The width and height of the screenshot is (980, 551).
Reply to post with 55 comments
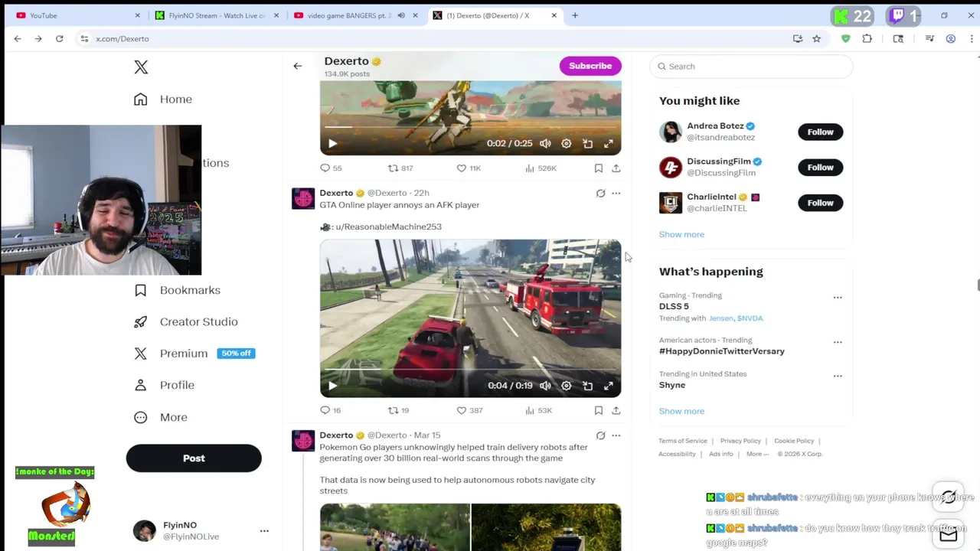coord(331,168)
